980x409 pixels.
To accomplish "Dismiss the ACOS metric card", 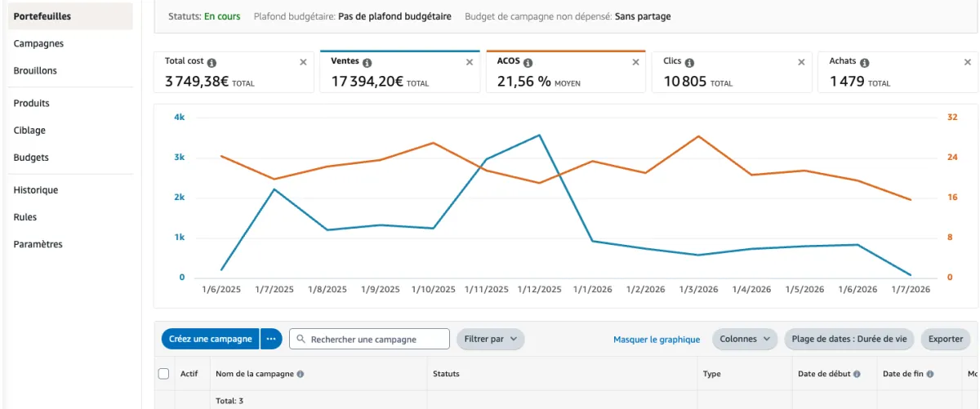I will click(635, 62).
